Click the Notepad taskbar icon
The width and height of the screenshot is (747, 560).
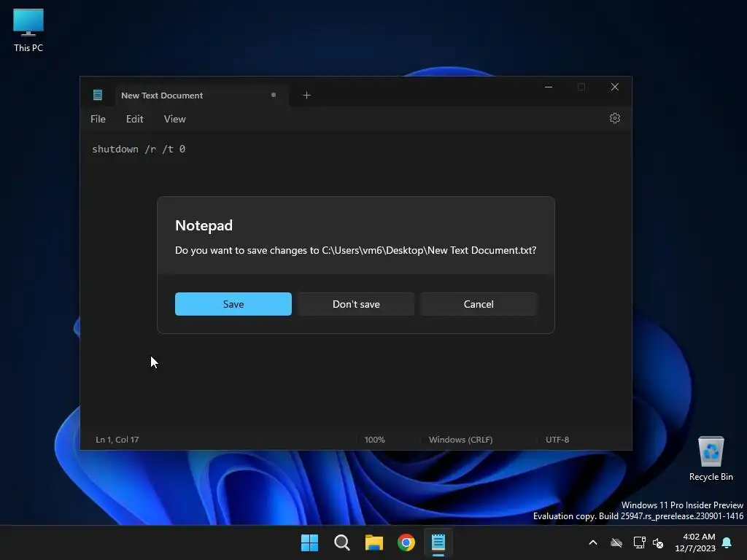[x=438, y=542]
